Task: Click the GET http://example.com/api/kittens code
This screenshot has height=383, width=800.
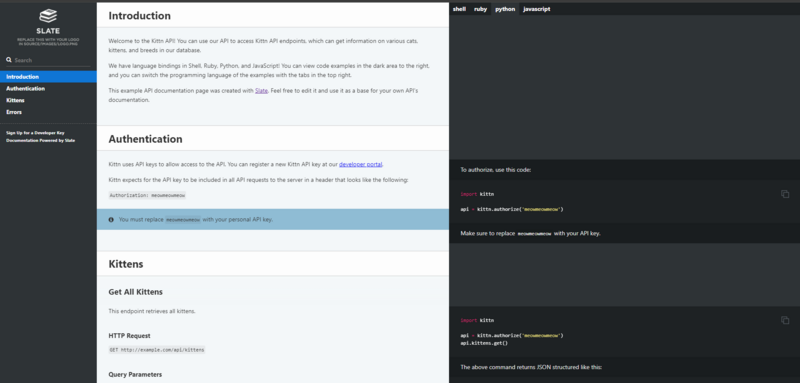Action: (x=157, y=350)
